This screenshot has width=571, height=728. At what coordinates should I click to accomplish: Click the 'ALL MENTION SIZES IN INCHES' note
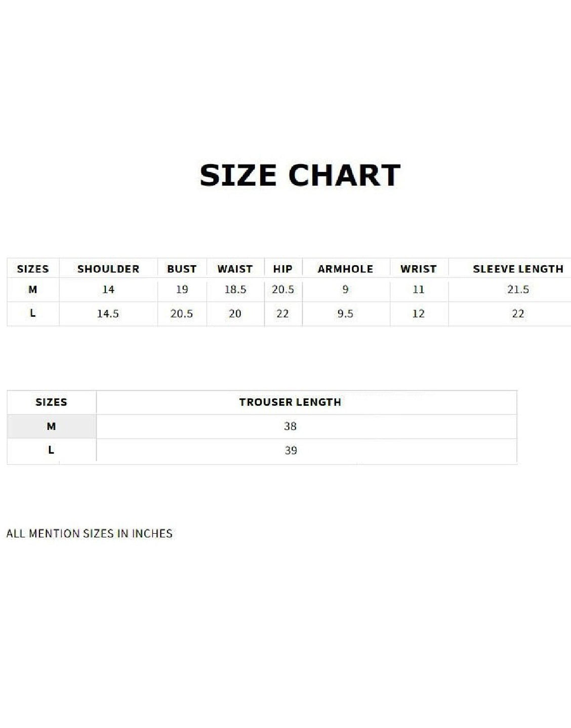(x=89, y=533)
